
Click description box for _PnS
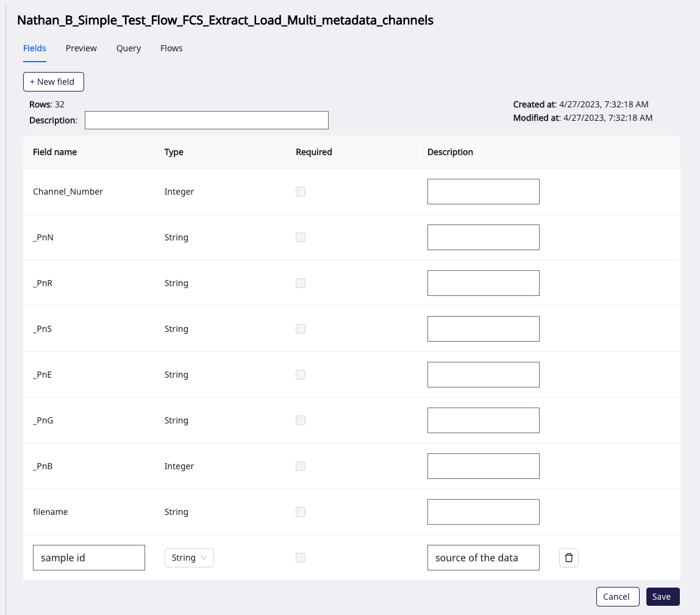[x=484, y=329]
